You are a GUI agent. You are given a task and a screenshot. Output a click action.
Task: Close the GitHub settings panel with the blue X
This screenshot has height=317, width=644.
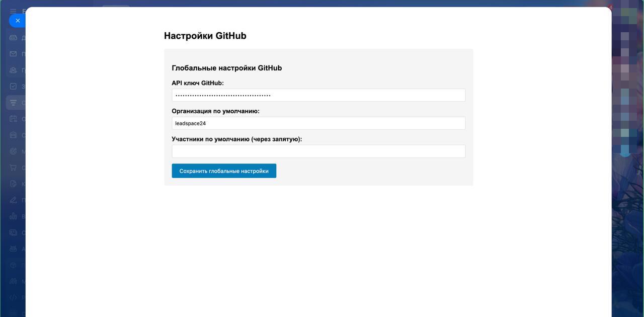point(18,21)
